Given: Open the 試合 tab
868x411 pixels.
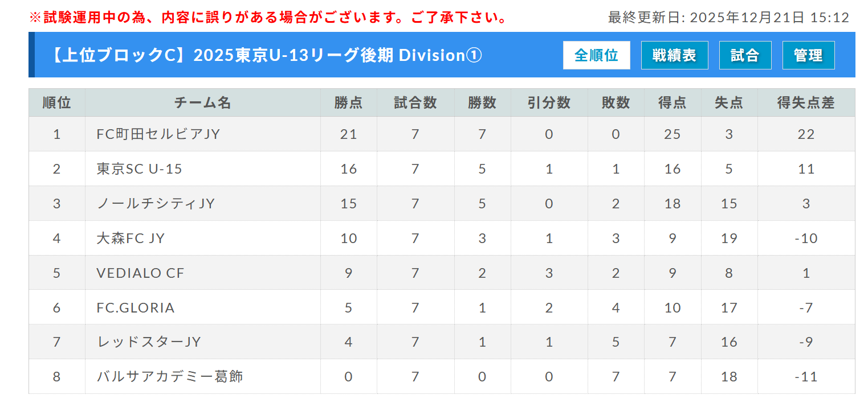Looking at the screenshot, I should [745, 55].
